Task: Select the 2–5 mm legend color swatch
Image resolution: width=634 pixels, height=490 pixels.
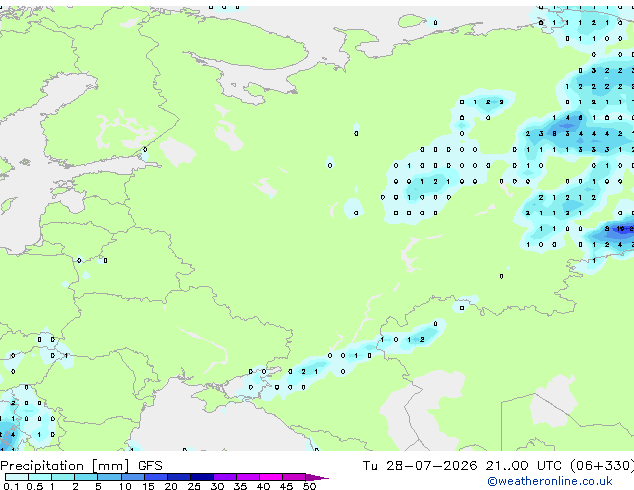Action: click(x=86, y=477)
